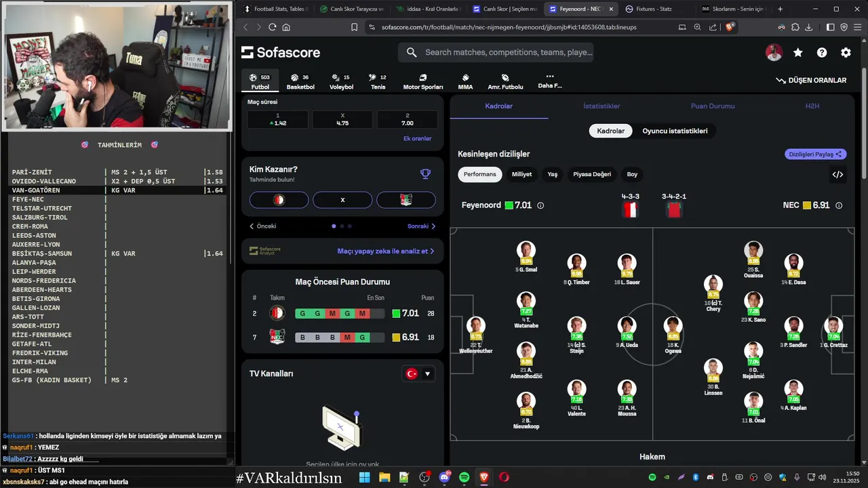Open the user profile avatar
Viewport: 868px width, 488px height.
774,53
